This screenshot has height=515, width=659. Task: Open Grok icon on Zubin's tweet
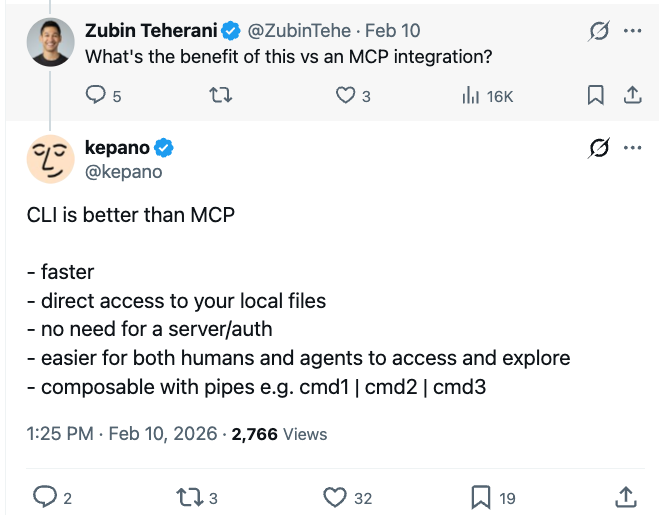tap(599, 31)
